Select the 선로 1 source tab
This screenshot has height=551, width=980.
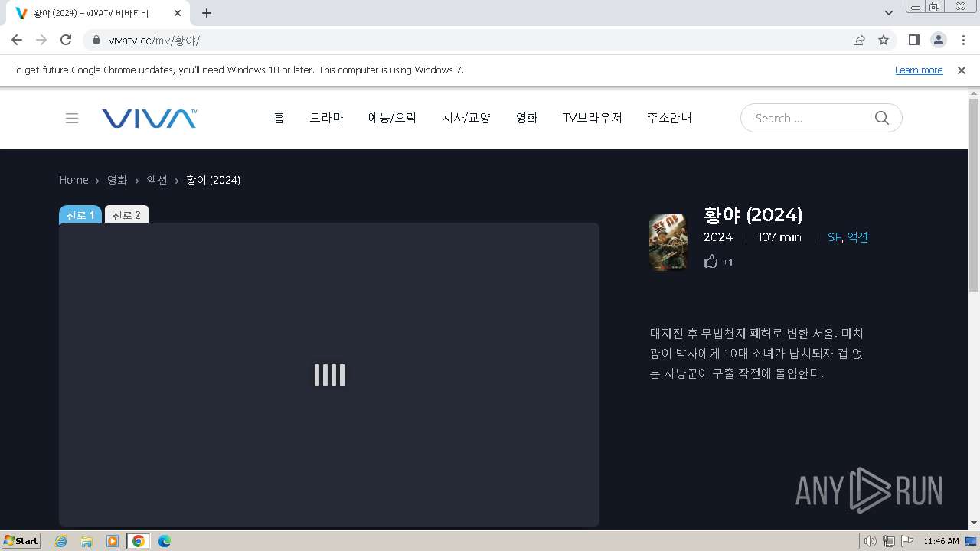[80, 215]
